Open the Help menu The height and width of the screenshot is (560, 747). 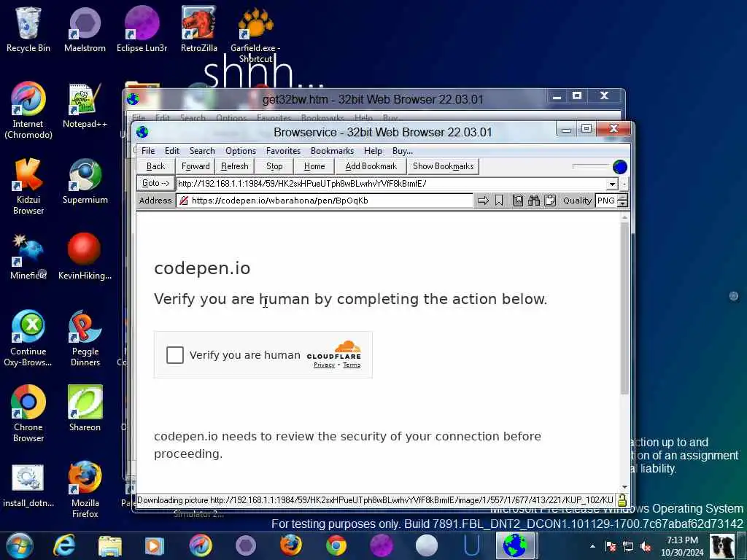pos(373,151)
